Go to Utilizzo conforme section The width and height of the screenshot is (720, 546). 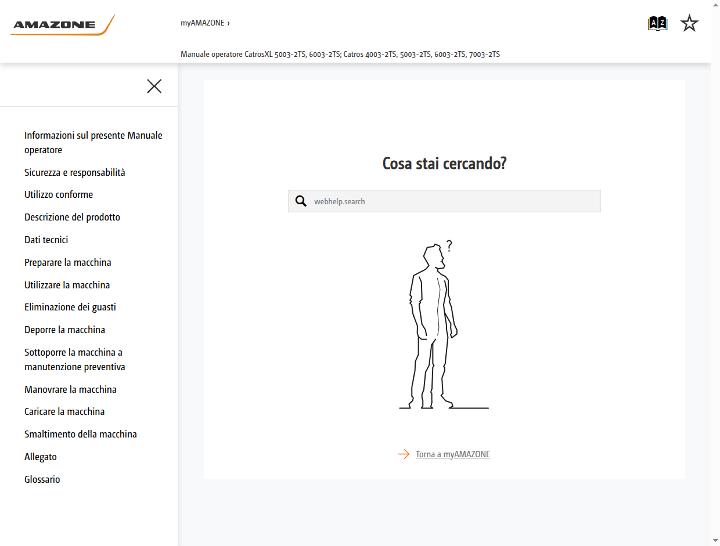(59, 194)
